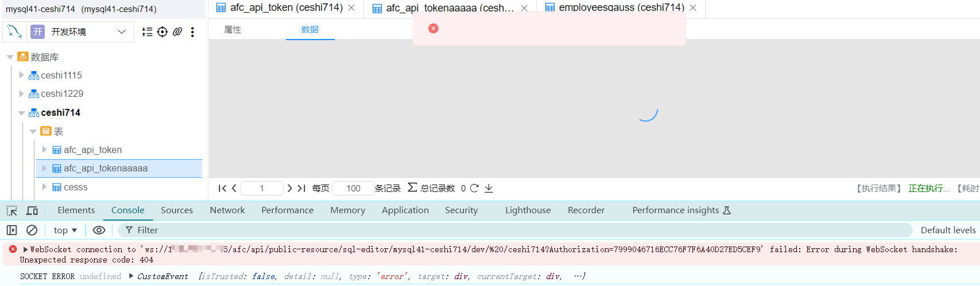Switch to the 属性 tab

click(x=233, y=30)
